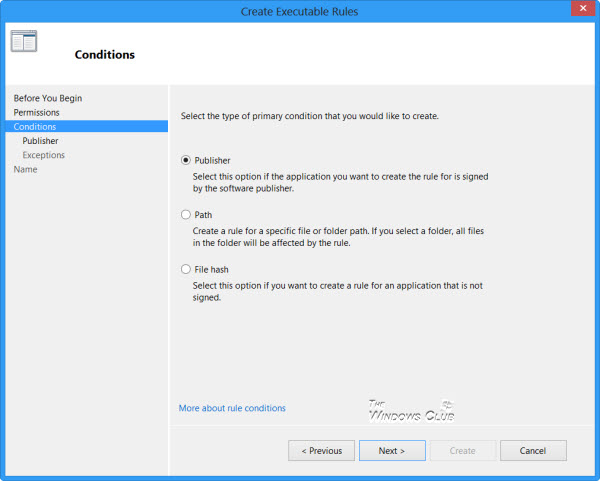The height and width of the screenshot is (481, 600).
Task: Click the Exceptions sub-step in sidebar
Action: pyautogui.click(x=43, y=155)
